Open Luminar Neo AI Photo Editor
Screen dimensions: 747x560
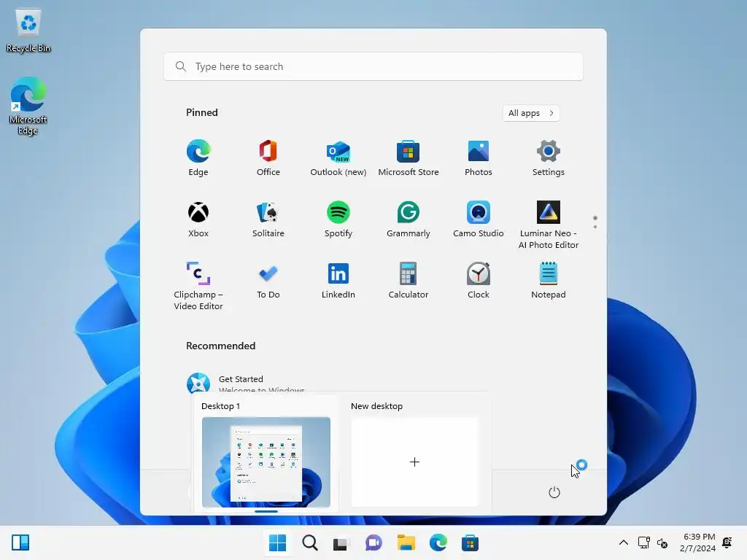[x=549, y=225]
